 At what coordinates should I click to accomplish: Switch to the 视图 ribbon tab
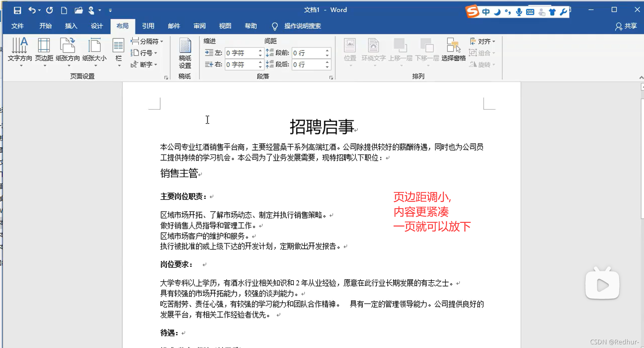[x=225, y=26]
